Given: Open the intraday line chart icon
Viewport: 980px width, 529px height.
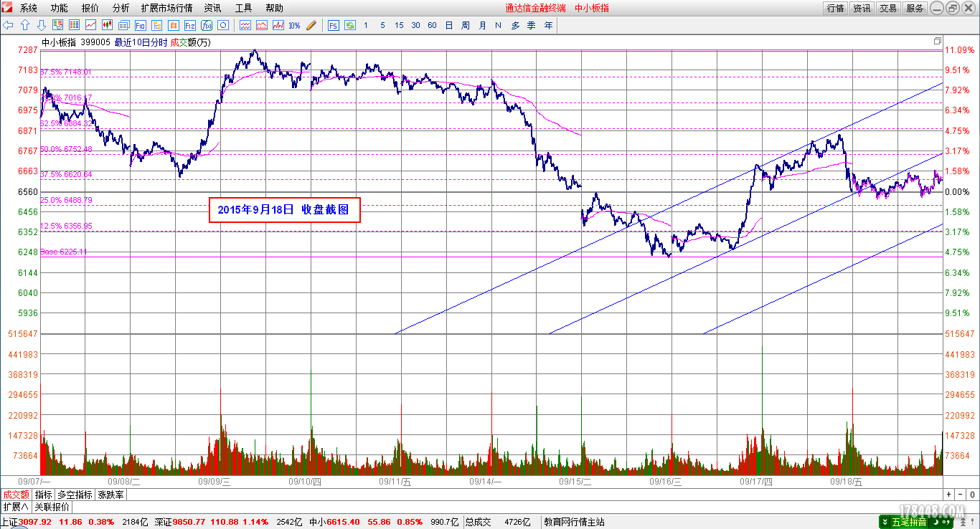Looking at the screenshot, I should coord(90,25).
